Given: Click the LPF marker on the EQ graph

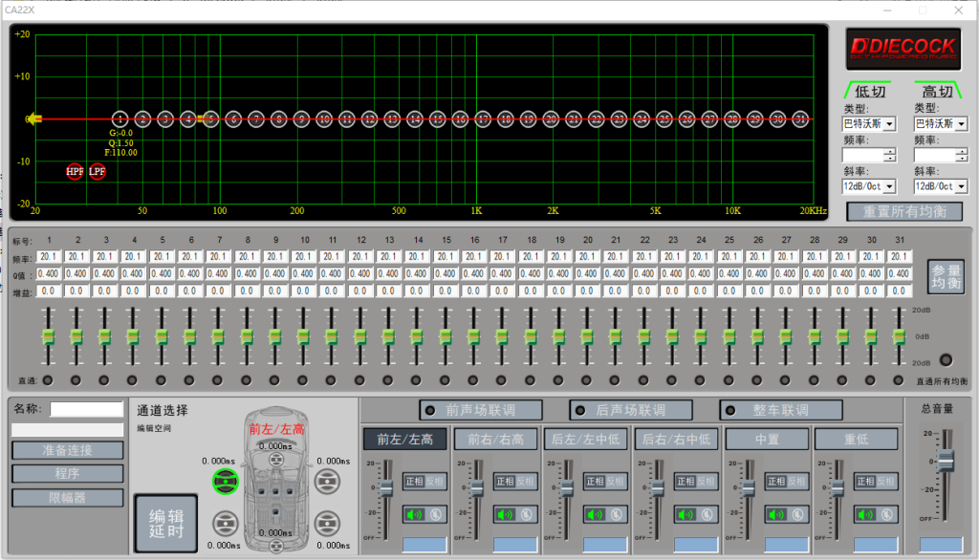Looking at the screenshot, I should [98, 171].
